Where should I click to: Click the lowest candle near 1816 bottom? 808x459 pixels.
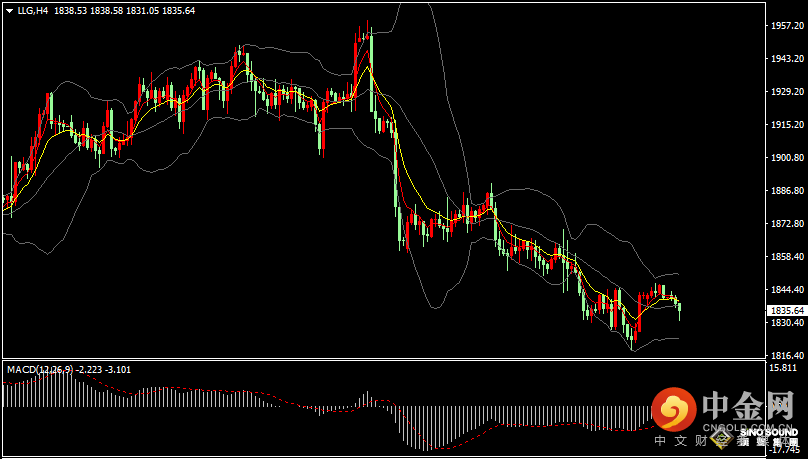632,340
